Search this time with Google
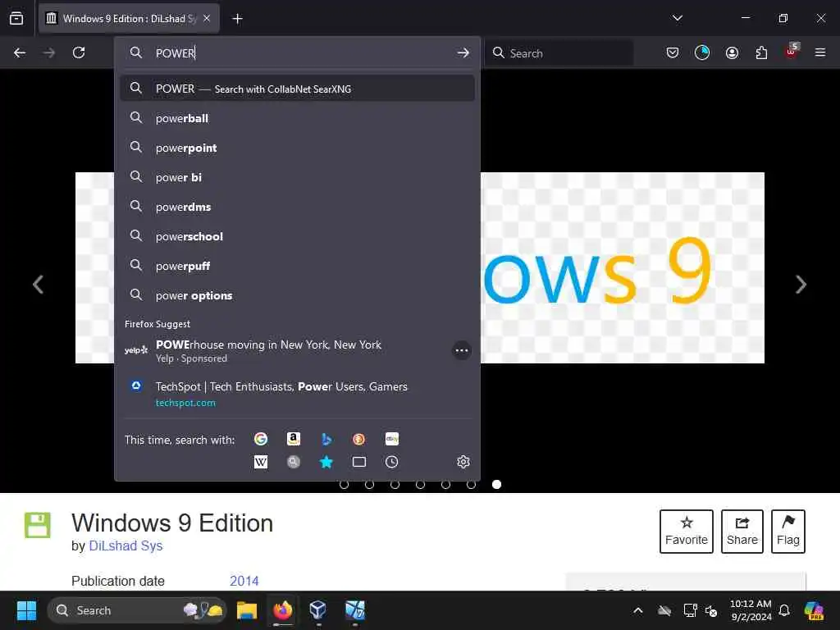Viewport: 840px width, 630px height. 261,439
